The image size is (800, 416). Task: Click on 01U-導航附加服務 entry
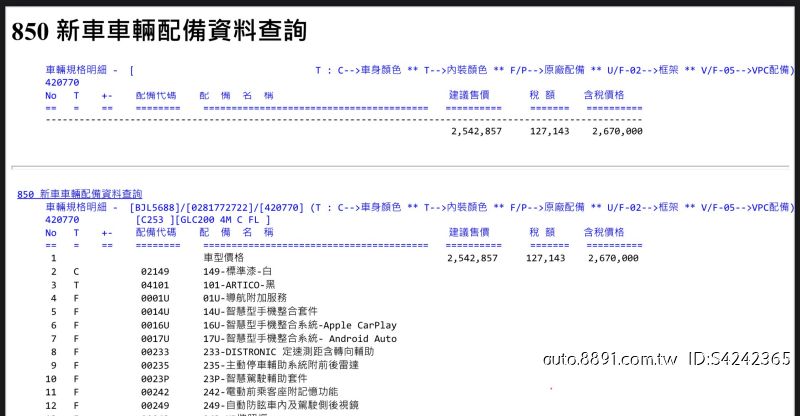point(245,298)
